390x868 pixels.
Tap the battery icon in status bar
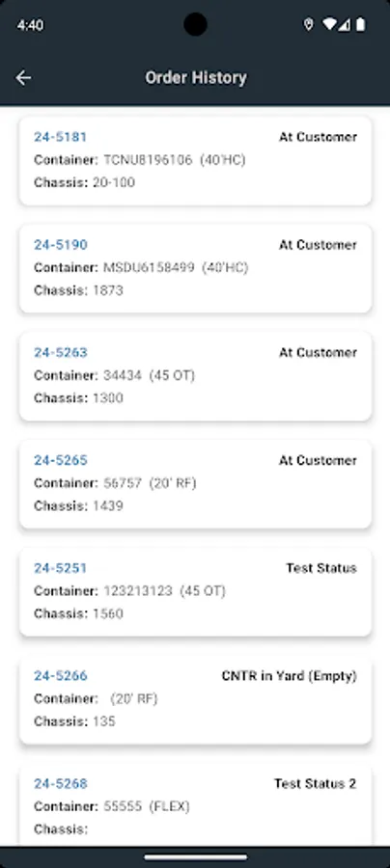click(361, 25)
